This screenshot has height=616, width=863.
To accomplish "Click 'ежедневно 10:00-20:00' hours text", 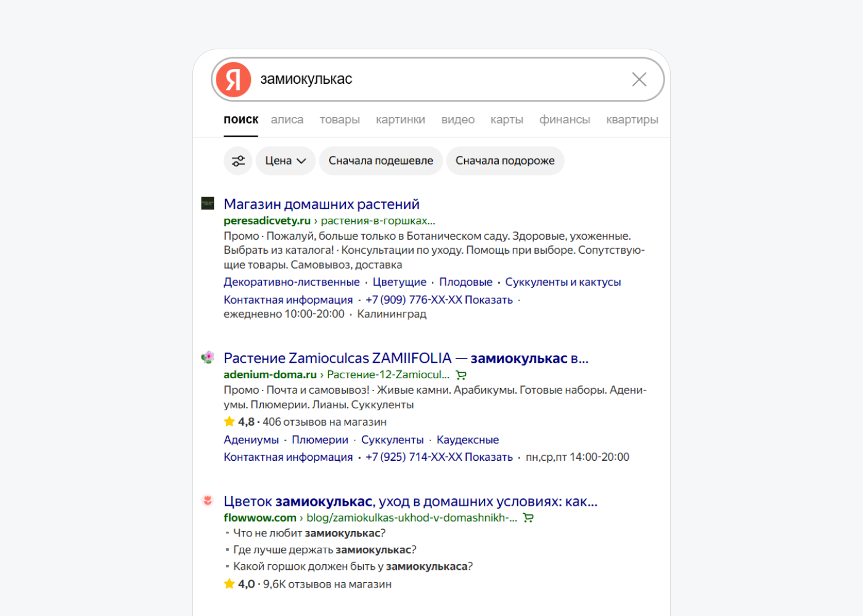I will pyautogui.click(x=284, y=314).
